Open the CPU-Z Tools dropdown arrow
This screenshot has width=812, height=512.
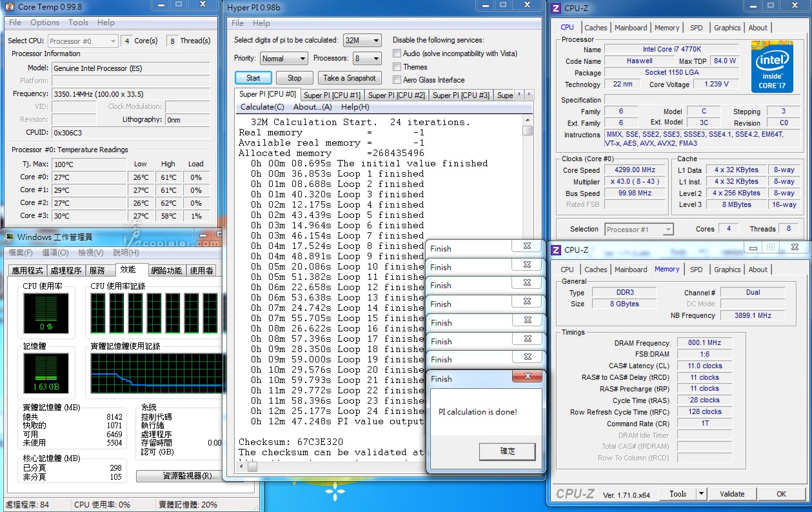pyautogui.click(x=701, y=494)
